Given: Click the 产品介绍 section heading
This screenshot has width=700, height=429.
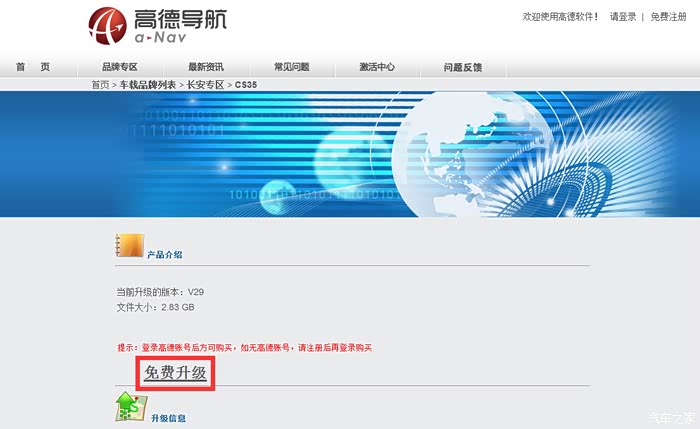Looking at the screenshot, I should [165, 255].
